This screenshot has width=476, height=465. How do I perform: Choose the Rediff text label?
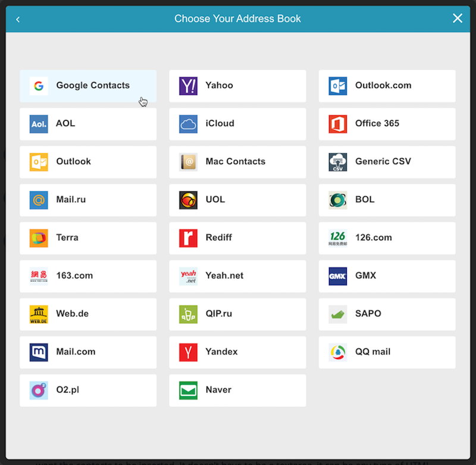(x=218, y=237)
